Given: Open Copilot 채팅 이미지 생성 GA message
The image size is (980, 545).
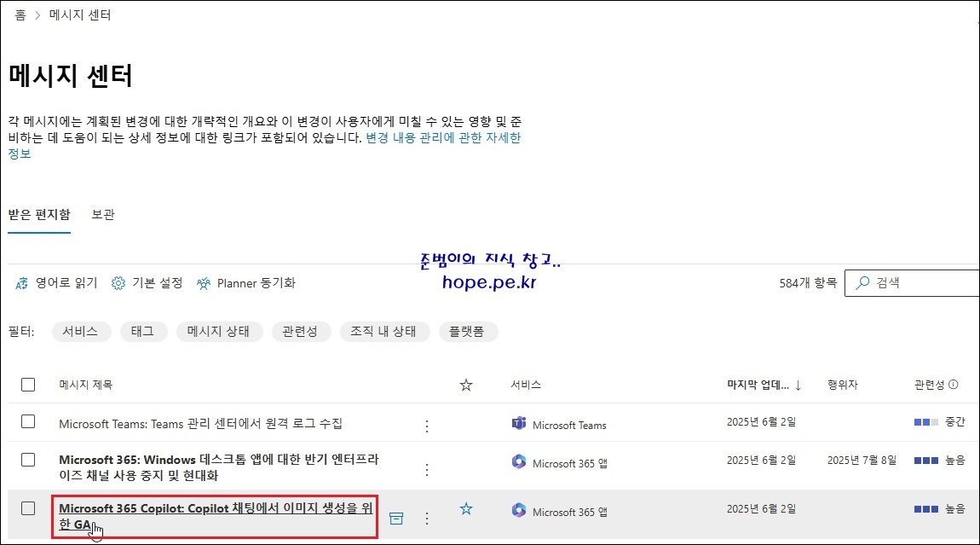Looking at the screenshot, I should [216, 516].
